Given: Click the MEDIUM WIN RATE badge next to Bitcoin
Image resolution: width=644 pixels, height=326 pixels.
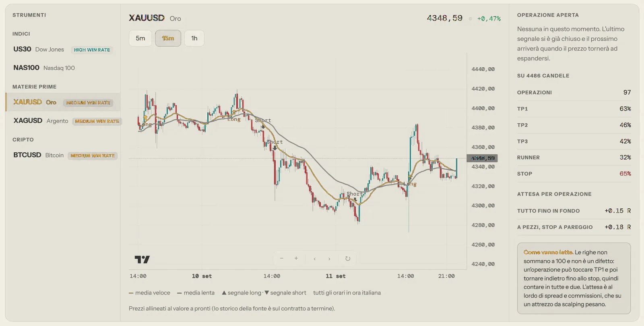Looking at the screenshot, I should (93, 156).
